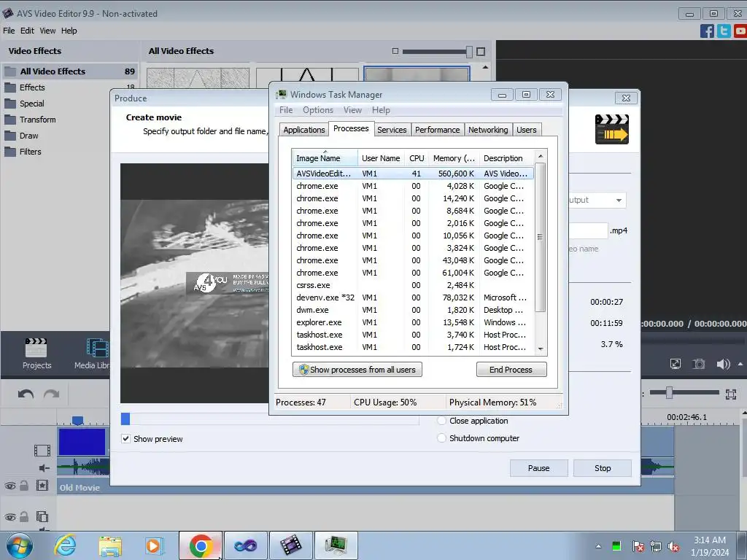Switch to the Networking tab
This screenshot has width=747, height=560.
pyautogui.click(x=488, y=130)
